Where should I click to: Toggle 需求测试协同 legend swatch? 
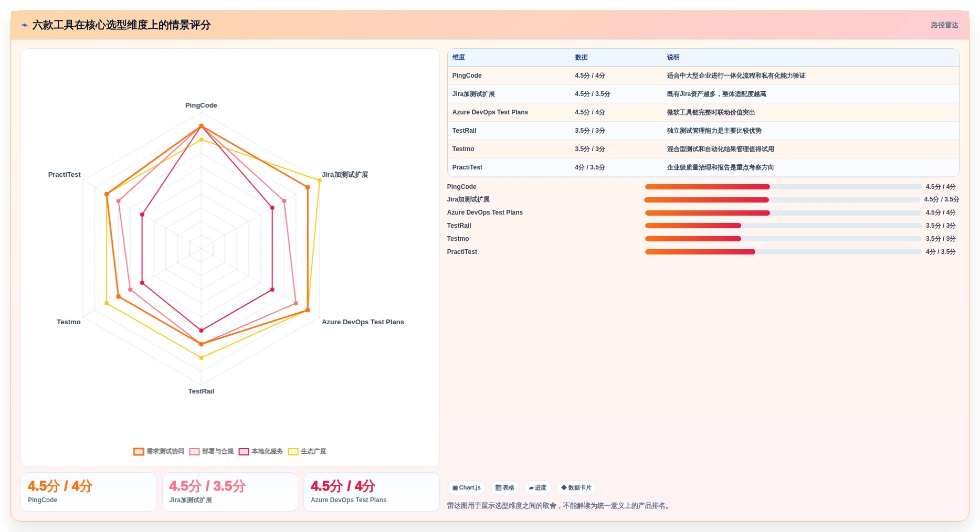point(139,452)
